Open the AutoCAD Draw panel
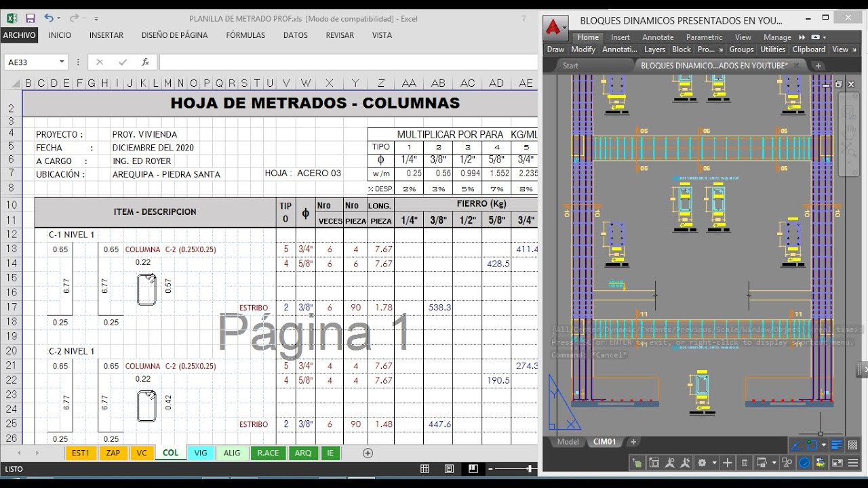The height and width of the screenshot is (488, 868). coord(555,49)
